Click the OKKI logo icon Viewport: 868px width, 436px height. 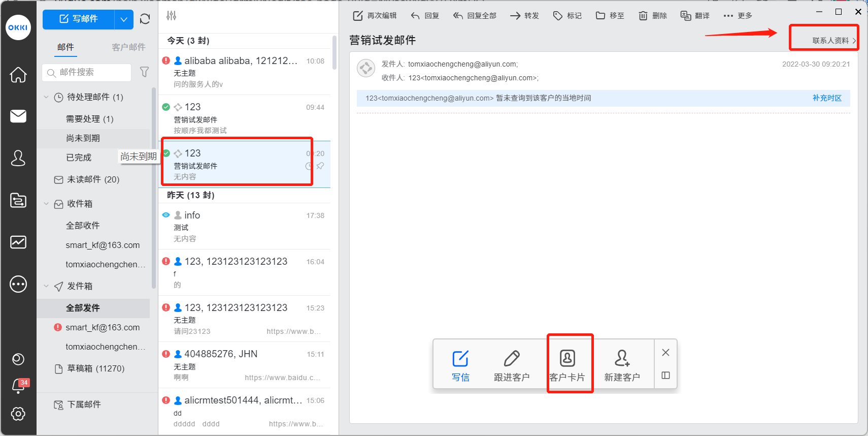click(x=18, y=27)
